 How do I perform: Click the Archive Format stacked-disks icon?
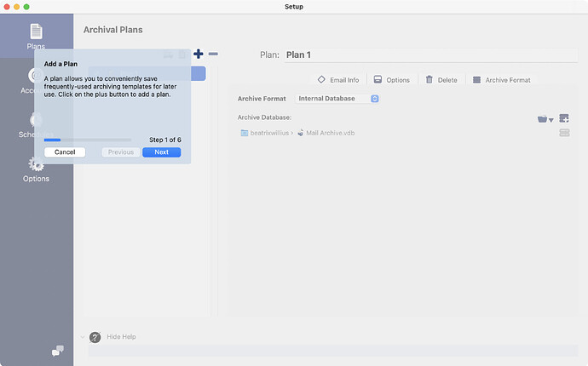click(x=476, y=80)
